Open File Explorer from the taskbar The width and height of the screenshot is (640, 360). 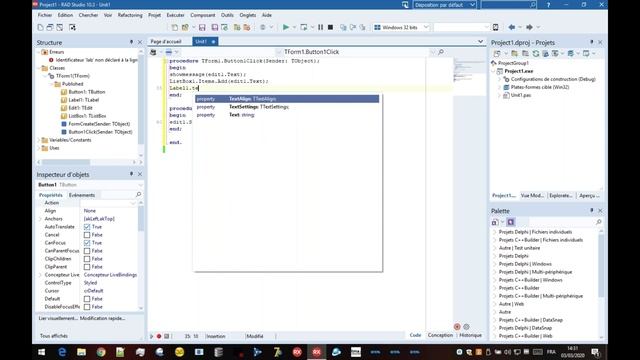(81, 352)
